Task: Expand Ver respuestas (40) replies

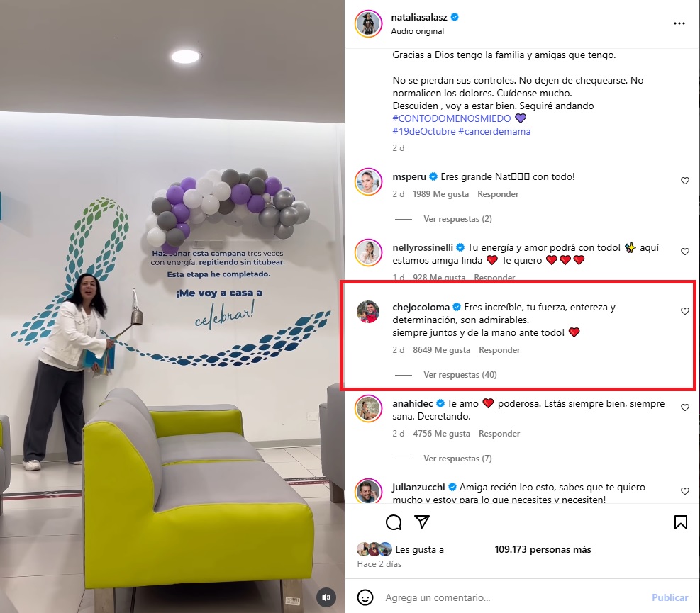Action: click(460, 375)
